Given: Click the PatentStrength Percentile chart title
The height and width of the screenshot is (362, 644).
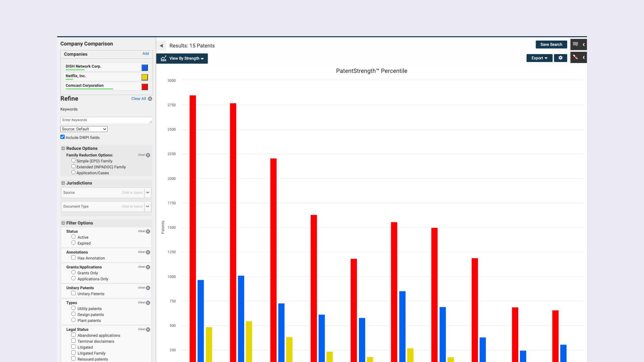Looking at the screenshot, I should [372, 71].
